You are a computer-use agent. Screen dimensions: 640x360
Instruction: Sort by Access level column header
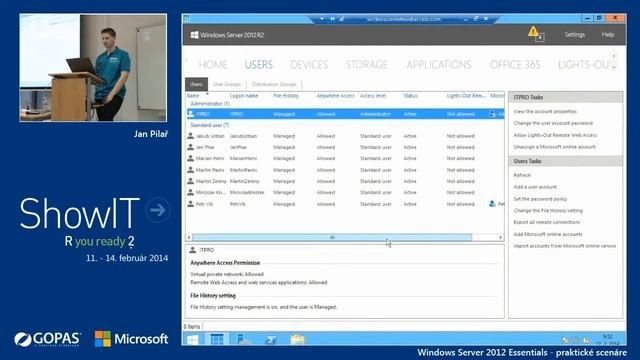373,96
